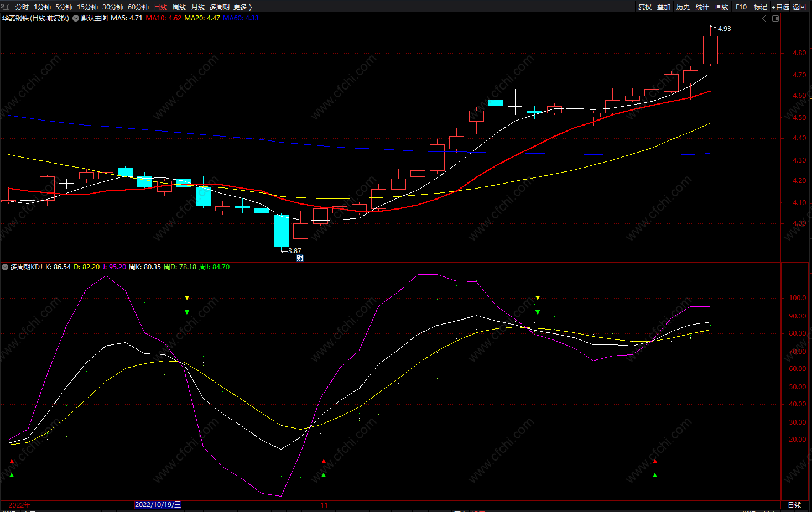Click the 返回 back button
The image size is (812, 512).
799,7
